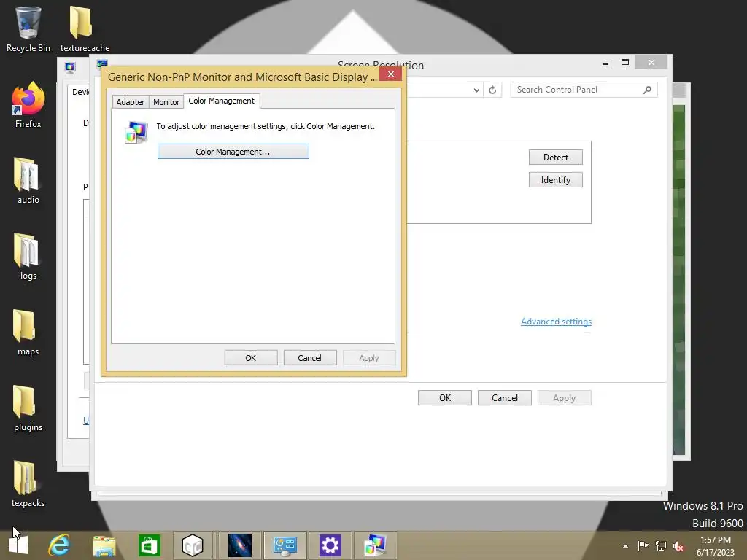This screenshot has width=747, height=560.
Task: Open the Action Center flag icon
Action: point(643,546)
